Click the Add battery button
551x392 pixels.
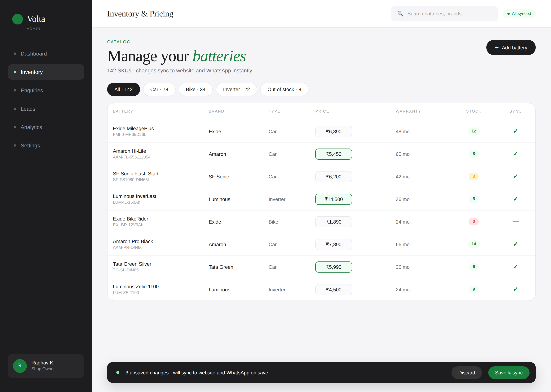coord(511,47)
